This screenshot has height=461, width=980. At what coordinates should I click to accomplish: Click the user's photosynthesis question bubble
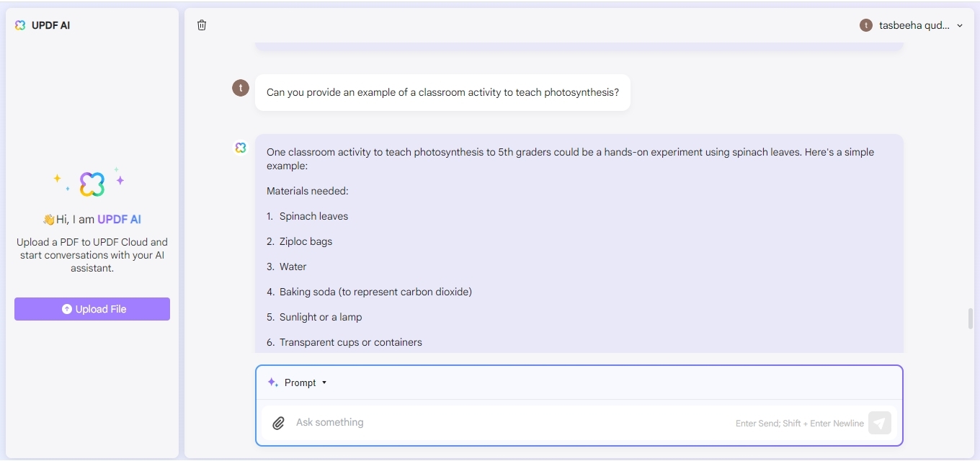click(x=442, y=92)
